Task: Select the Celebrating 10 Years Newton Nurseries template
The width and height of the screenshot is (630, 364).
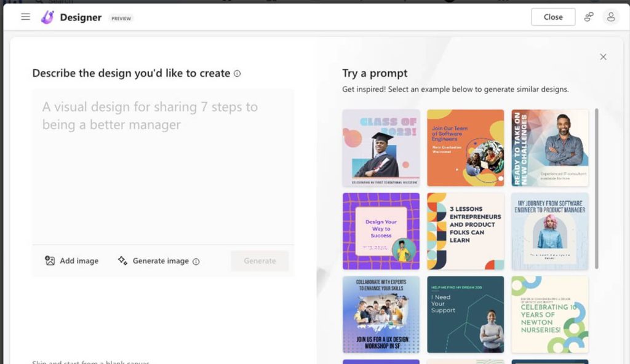Action: tap(549, 314)
